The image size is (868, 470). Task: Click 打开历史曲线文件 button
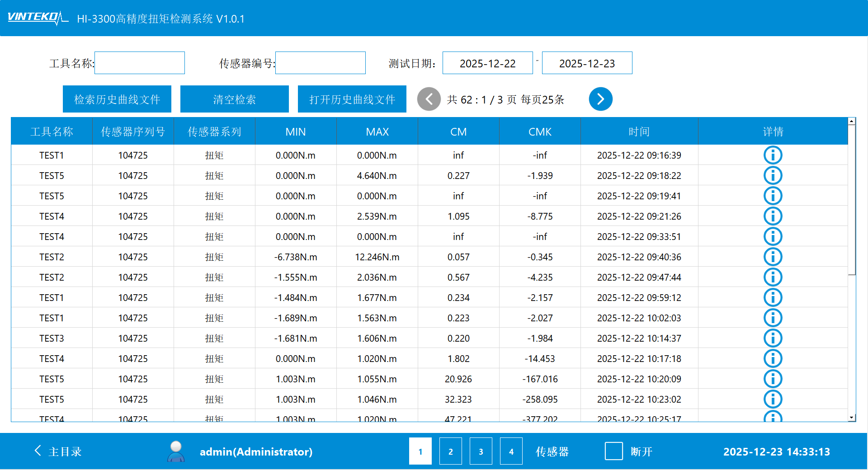[x=352, y=99]
